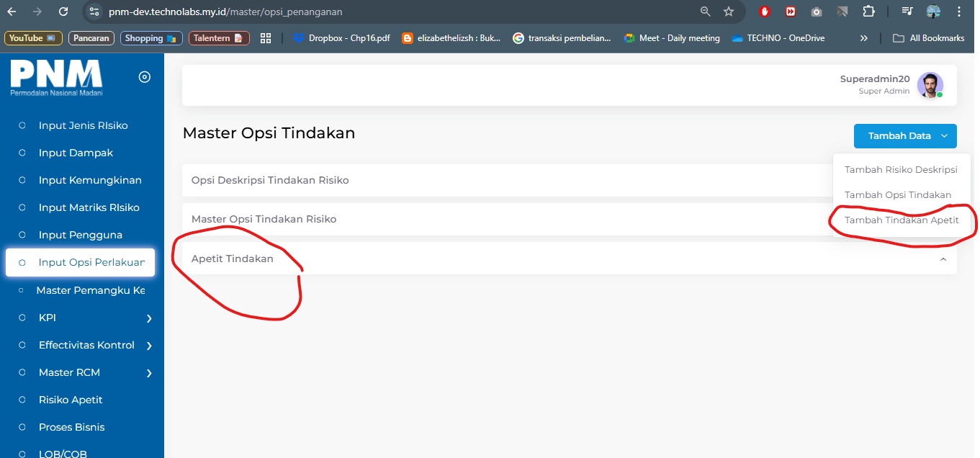Expand the Effectivitas Kontrol submenu
Viewport: 980px width, 458px height.
(x=82, y=345)
